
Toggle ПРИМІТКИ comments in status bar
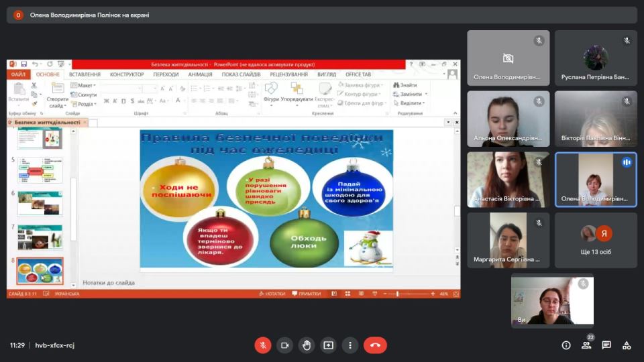(x=307, y=294)
